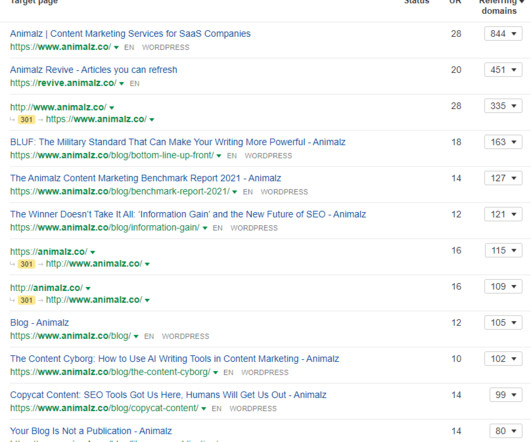Visit information-gain blog URL link
The image size is (531, 442).
(105, 228)
